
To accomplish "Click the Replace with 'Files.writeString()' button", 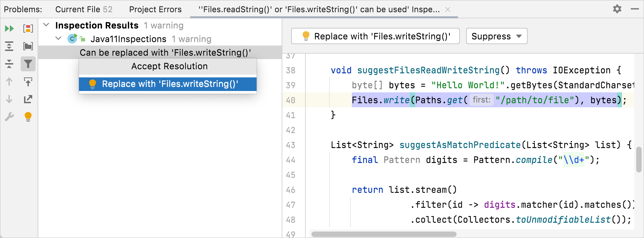I will pyautogui.click(x=376, y=36).
